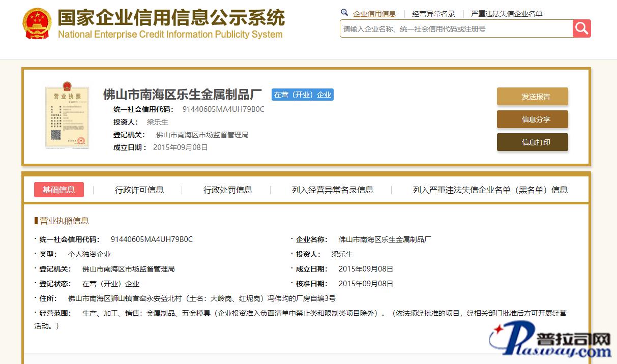
Task: Focus the enterprise name search field
Action: click(455, 29)
